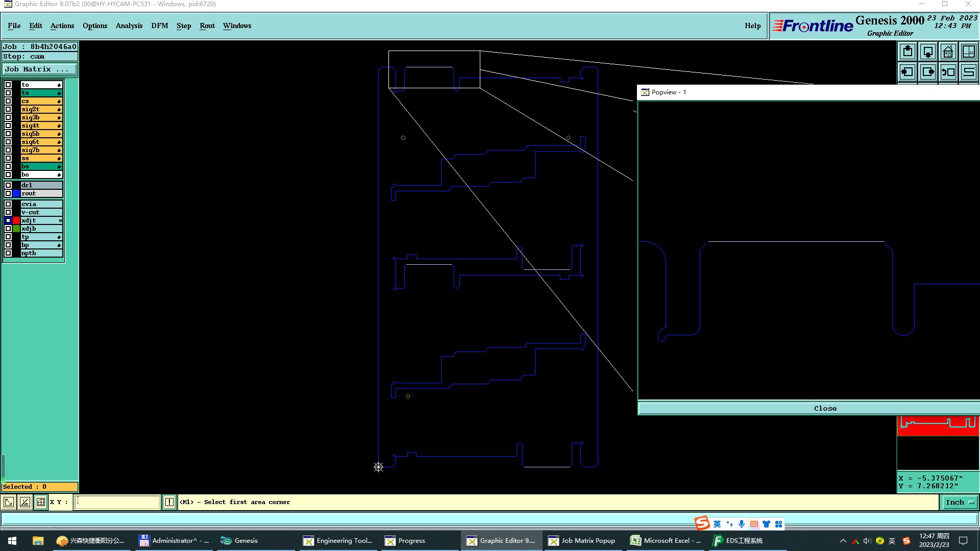Click the pan left view icon
Image resolution: width=980 pixels, height=551 pixels.
pos(908,72)
